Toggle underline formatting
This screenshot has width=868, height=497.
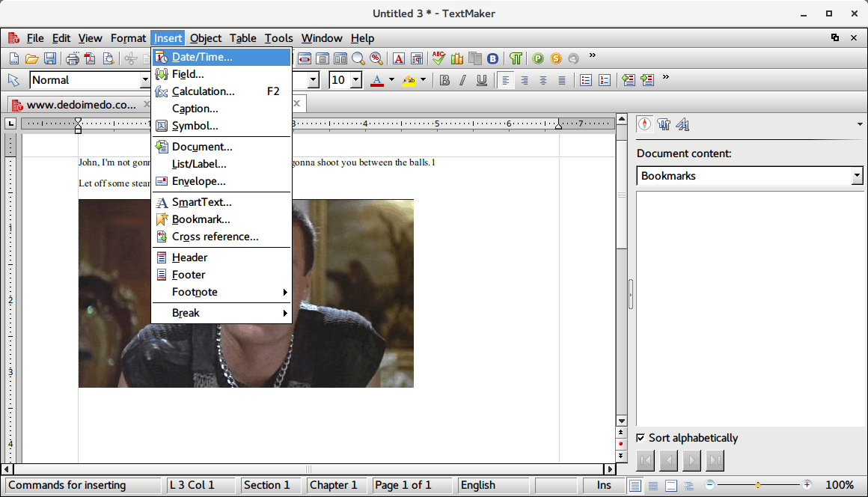[x=482, y=80]
